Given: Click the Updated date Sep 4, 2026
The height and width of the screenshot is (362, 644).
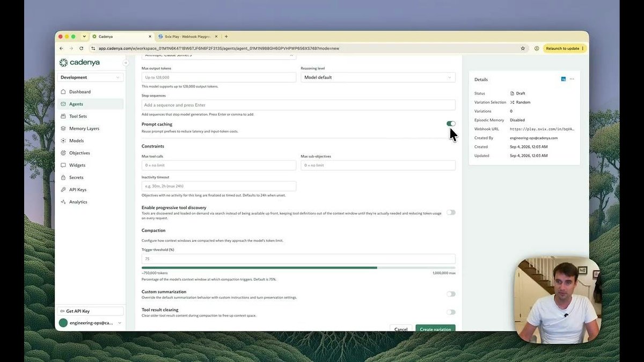Looking at the screenshot, I should pos(529,156).
